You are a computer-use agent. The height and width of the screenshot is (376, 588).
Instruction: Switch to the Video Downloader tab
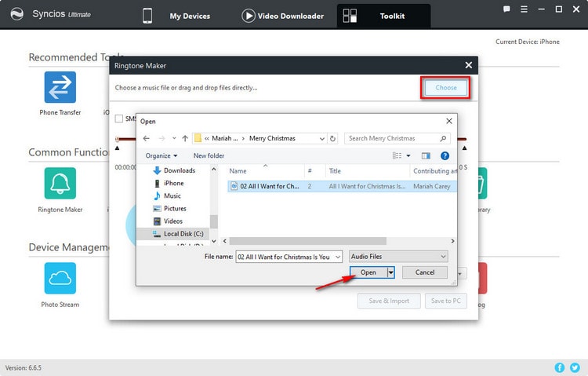click(x=291, y=16)
